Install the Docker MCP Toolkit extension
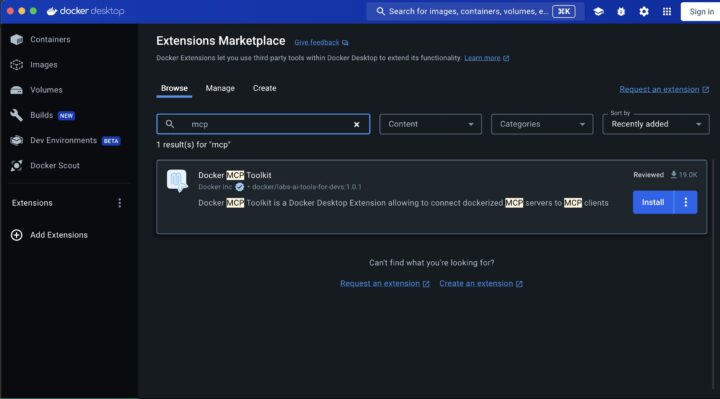This screenshot has height=399, width=720. pos(653,202)
